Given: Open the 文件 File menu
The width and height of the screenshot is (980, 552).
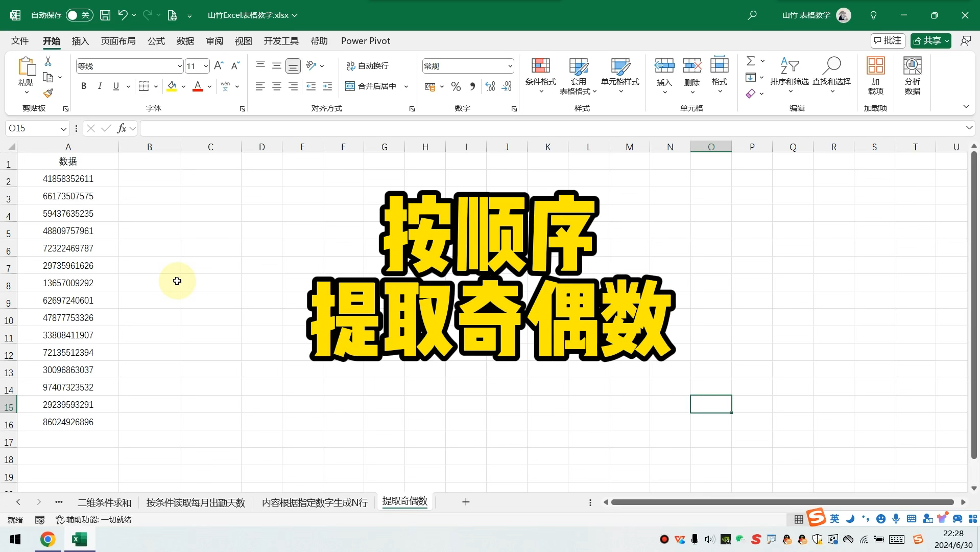Looking at the screenshot, I should [x=20, y=41].
